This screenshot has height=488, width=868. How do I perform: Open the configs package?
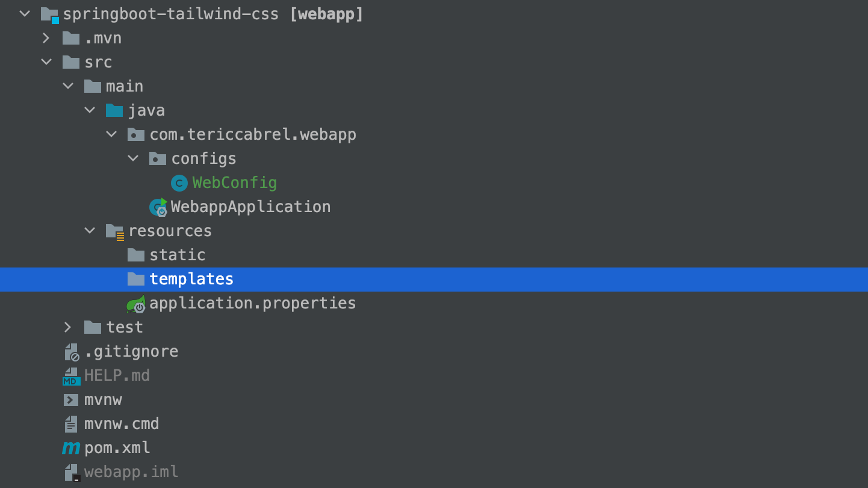[203, 158]
